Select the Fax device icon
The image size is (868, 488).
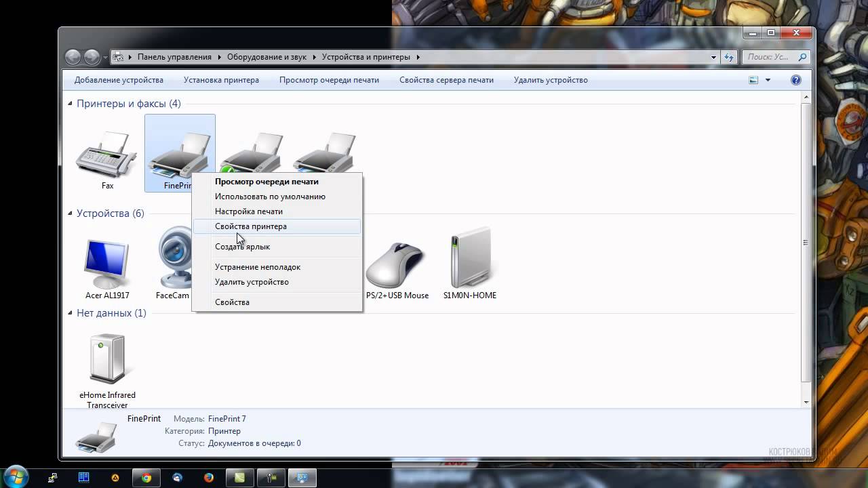click(x=107, y=155)
